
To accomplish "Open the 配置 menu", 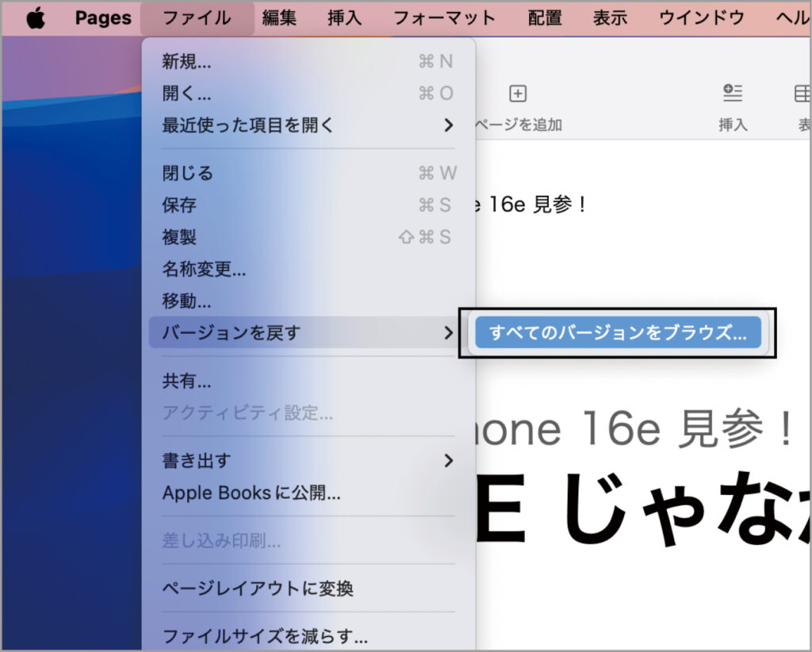I will click(x=545, y=18).
